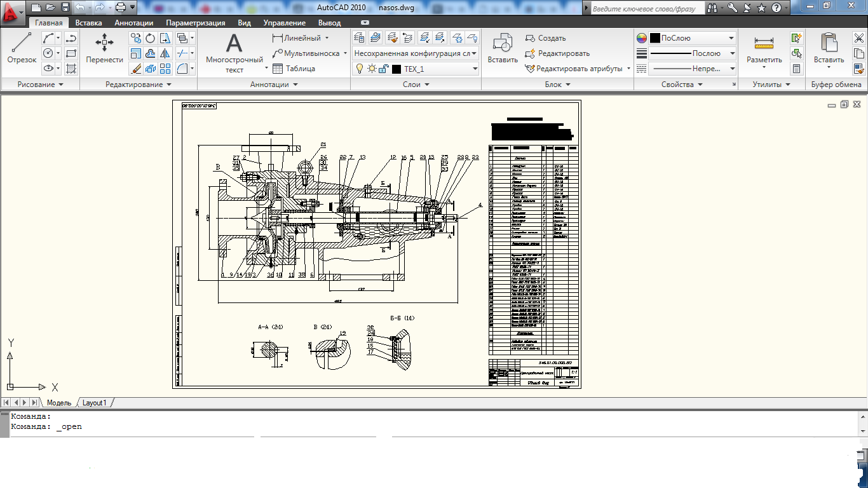This screenshot has height=488, width=868.
Task: Toggle freeze sun icon for TEX_1 layer
Action: (x=372, y=69)
